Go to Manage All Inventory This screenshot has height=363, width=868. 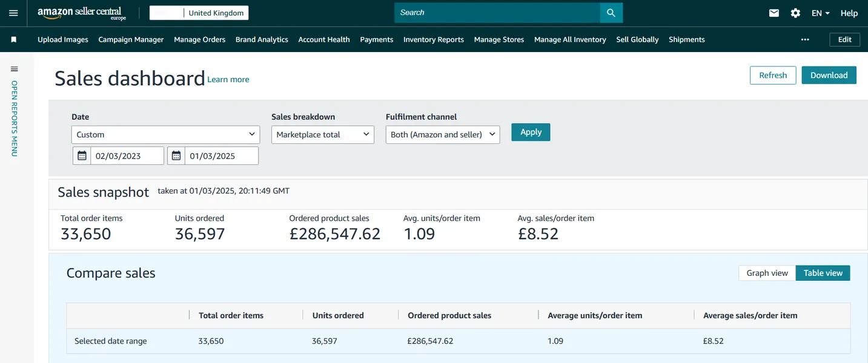pyautogui.click(x=570, y=39)
